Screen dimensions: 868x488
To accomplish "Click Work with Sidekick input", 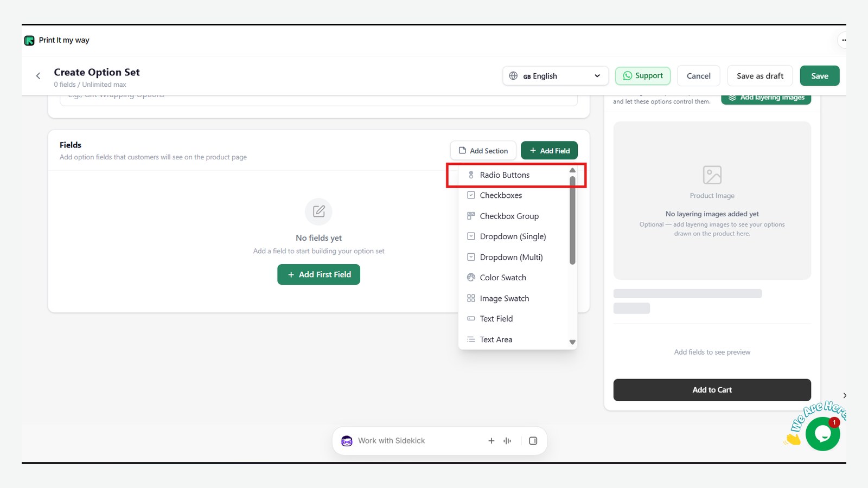I will pos(392,441).
